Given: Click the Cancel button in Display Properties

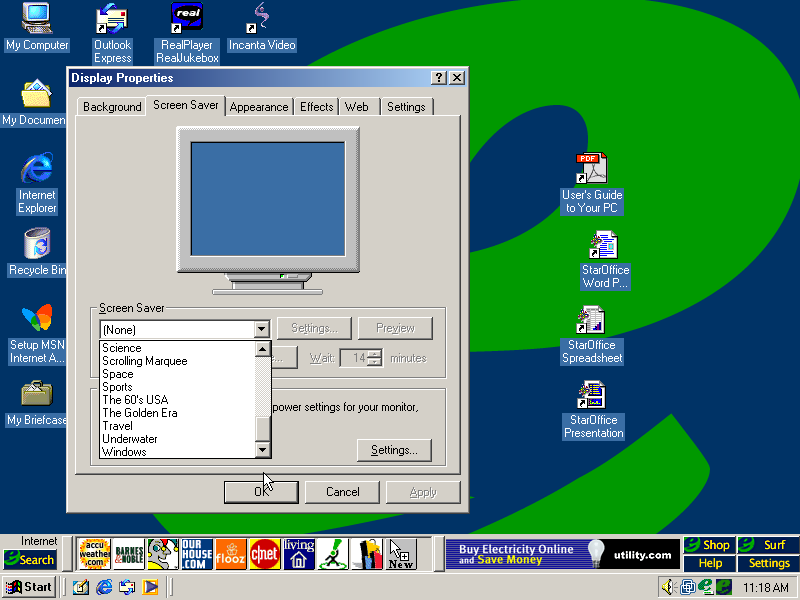Looking at the screenshot, I should click(x=342, y=492).
